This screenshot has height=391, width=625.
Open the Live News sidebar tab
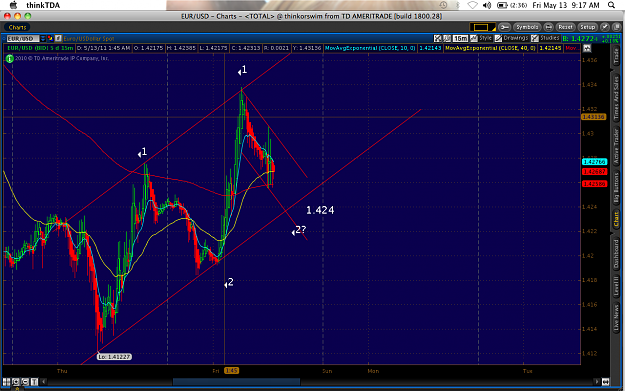click(616, 318)
